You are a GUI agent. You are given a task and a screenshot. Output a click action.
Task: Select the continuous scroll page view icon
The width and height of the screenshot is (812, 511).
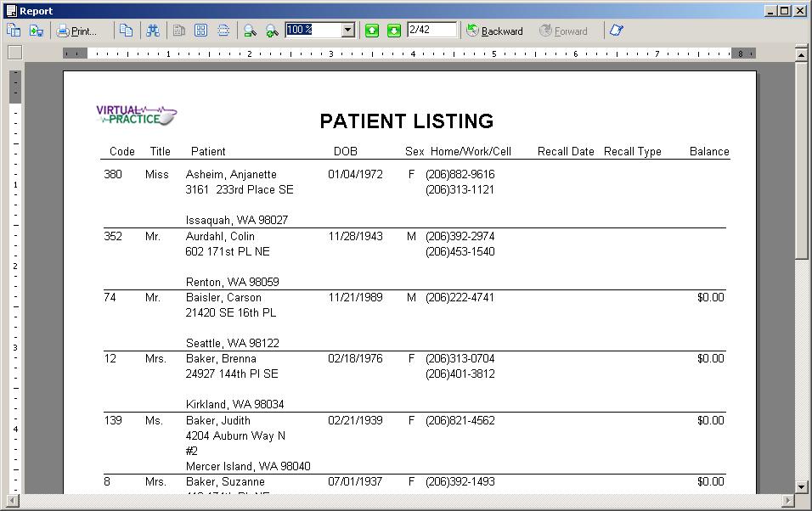point(223,31)
